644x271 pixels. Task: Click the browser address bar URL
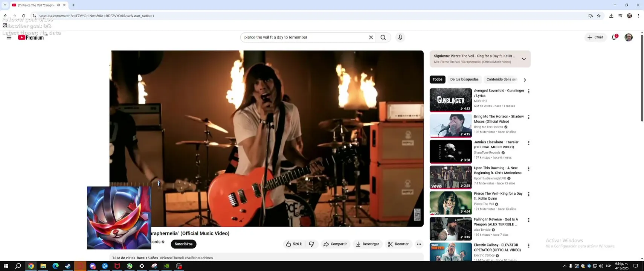pyautogui.click(x=97, y=16)
